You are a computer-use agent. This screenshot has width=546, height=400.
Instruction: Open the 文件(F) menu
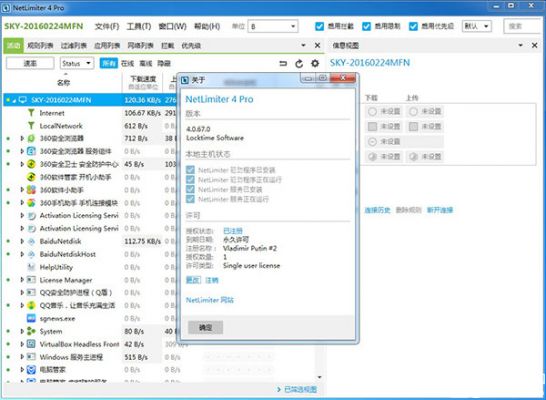click(x=107, y=26)
